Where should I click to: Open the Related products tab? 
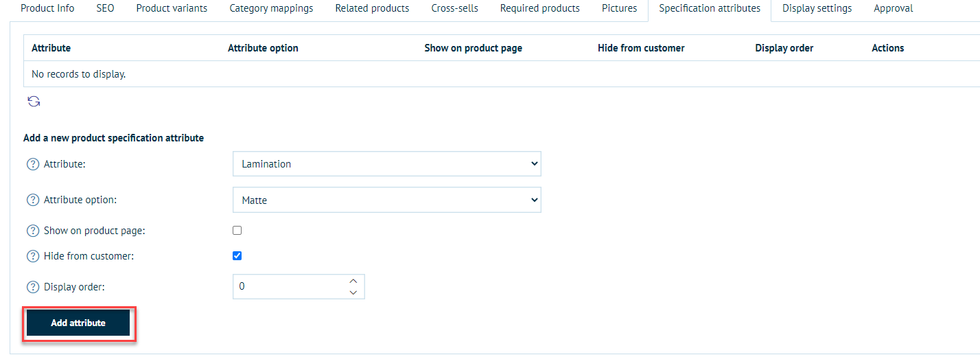coord(372,8)
